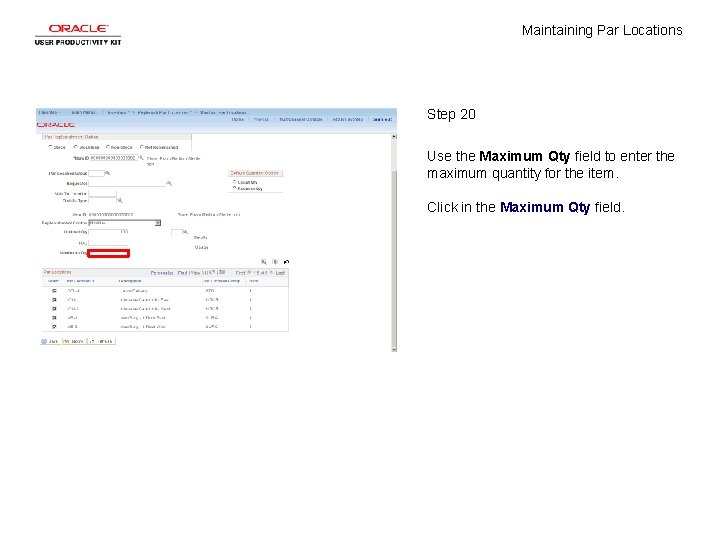Open the Par Location Group lookup icon
The height and width of the screenshot is (540, 720).
107,173
